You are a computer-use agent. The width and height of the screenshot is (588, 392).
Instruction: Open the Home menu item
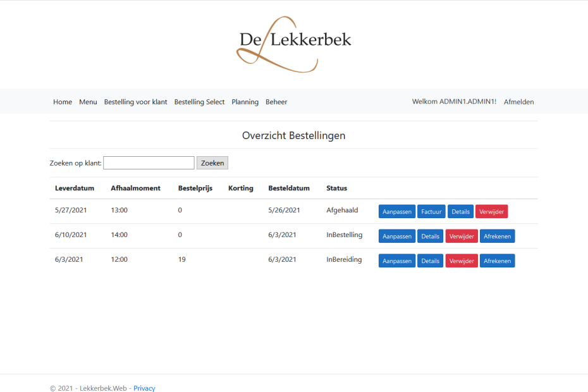(63, 102)
